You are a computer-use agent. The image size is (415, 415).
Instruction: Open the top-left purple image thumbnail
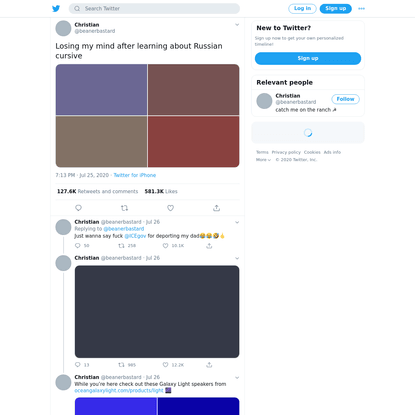101,90
